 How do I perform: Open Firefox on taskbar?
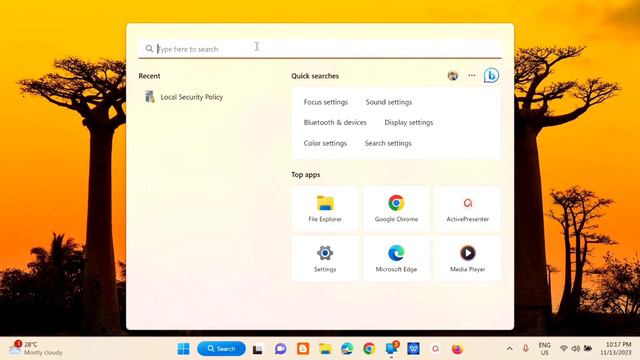pos(458,349)
